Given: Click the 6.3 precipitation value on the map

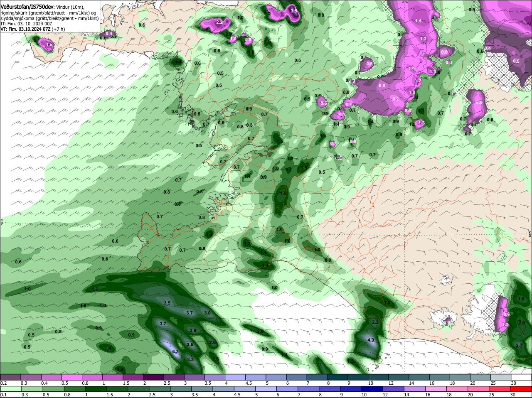Looking at the screenshot, I should click(x=175, y=351).
